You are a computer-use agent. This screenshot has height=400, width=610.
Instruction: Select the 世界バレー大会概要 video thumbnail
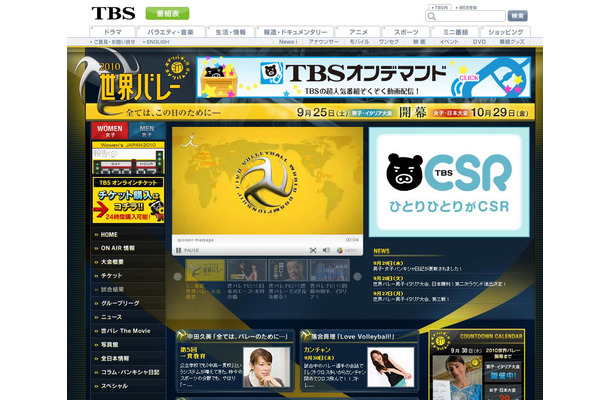click(x=205, y=270)
